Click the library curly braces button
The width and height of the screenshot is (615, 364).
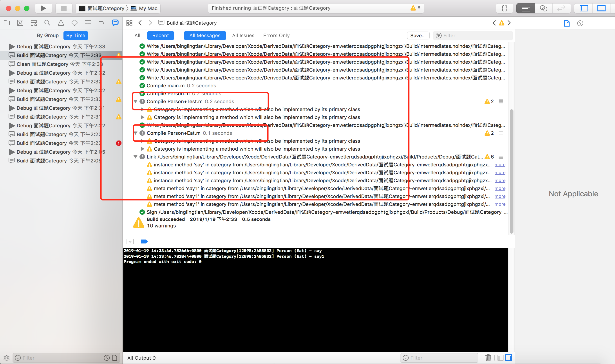coord(505,8)
